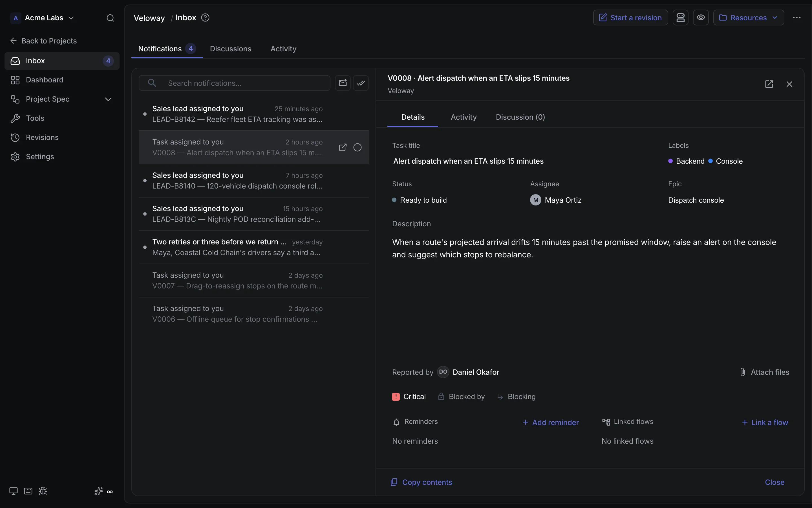Click Attach files
The image size is (812, 508).
pyautogui.click(x=764, y=372)
